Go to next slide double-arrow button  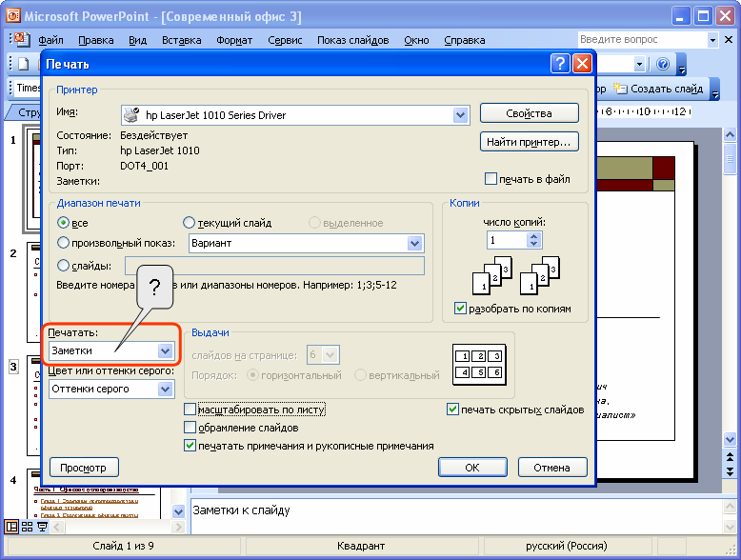pyautogui.click(x=730, y=471)
